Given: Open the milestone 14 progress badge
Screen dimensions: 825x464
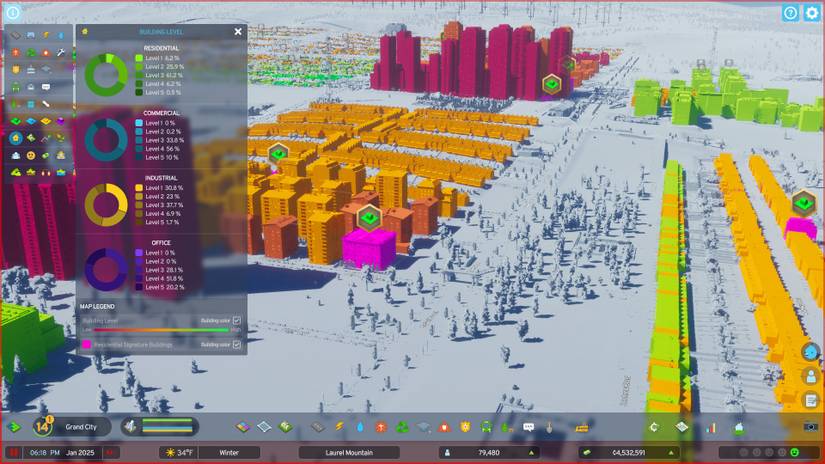Looking at the screenshot, I should [42, 426].
